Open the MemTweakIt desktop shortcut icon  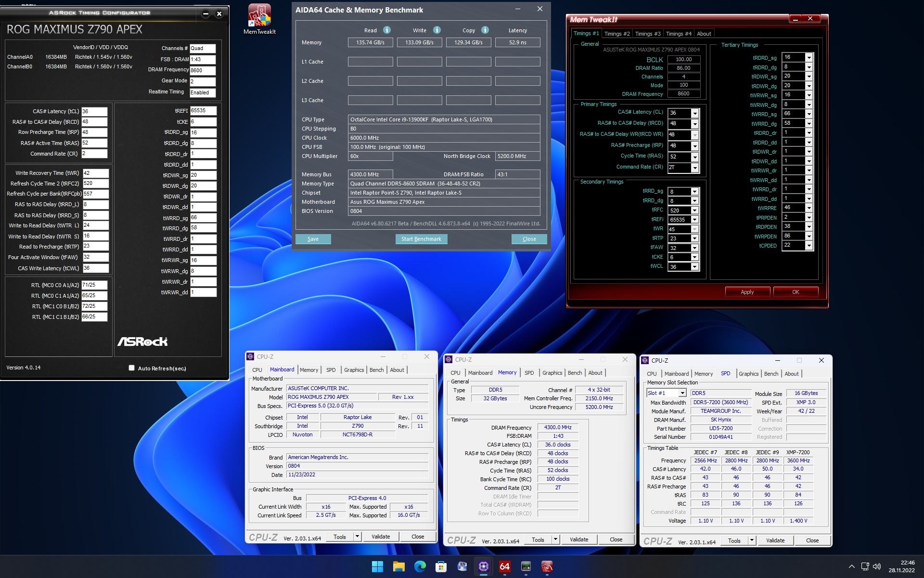[259, 19]
